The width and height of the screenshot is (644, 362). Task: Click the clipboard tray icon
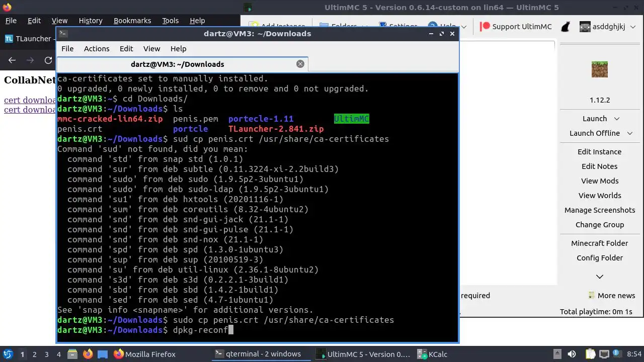point(590,354)
